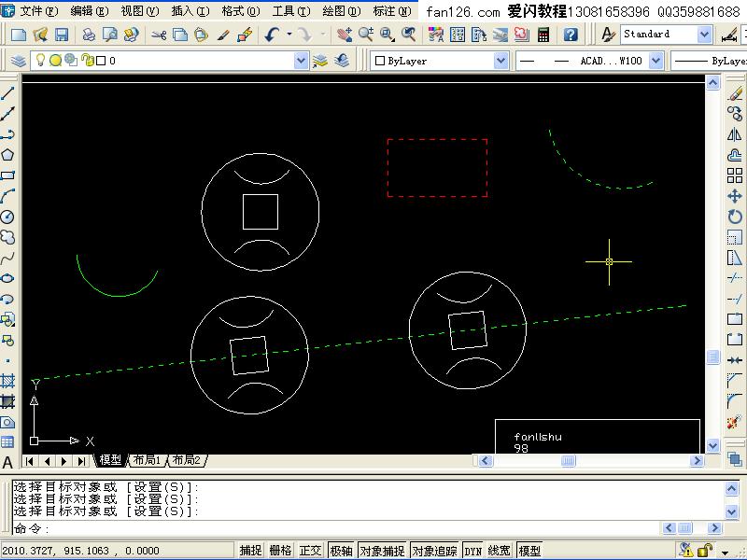Click the Mirror tool

[735, 134]
